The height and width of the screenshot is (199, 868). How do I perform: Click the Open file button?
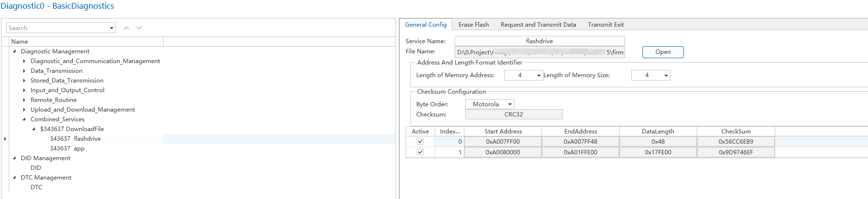coord(662,52)
